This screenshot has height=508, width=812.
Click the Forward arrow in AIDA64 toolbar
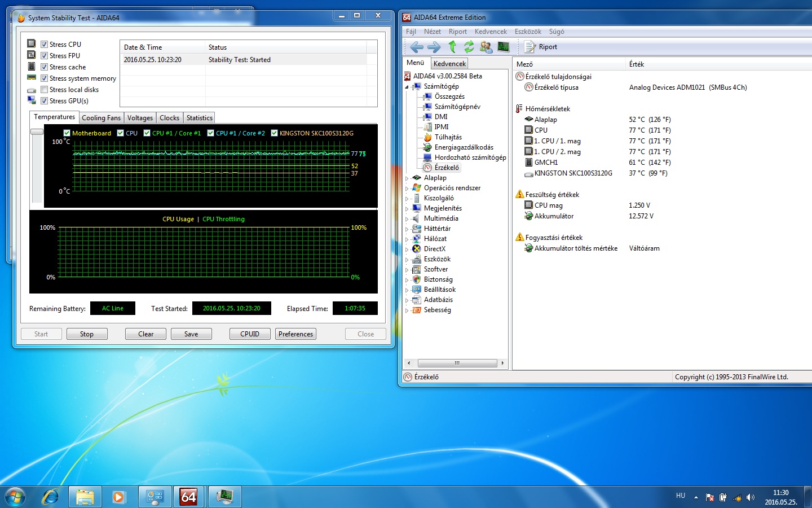click(434, 47)
